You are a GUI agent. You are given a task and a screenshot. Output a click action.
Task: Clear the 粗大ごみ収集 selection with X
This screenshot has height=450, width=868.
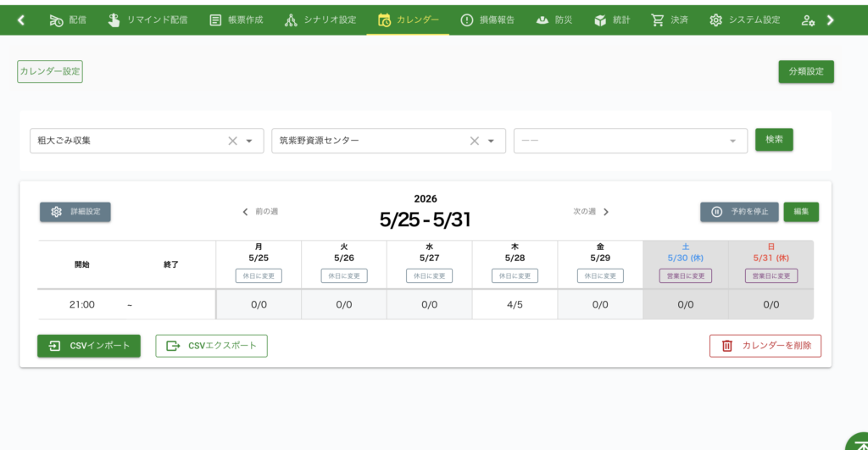(233, 142)
